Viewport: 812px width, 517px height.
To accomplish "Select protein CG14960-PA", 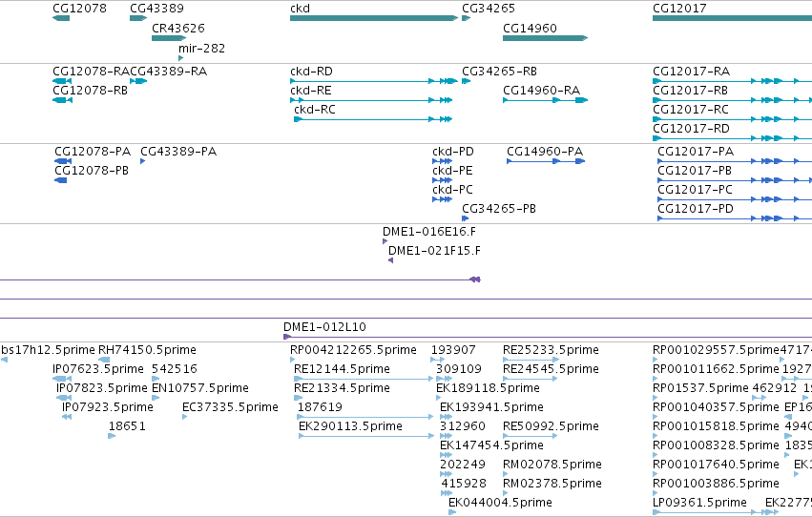I will [545, 152].
